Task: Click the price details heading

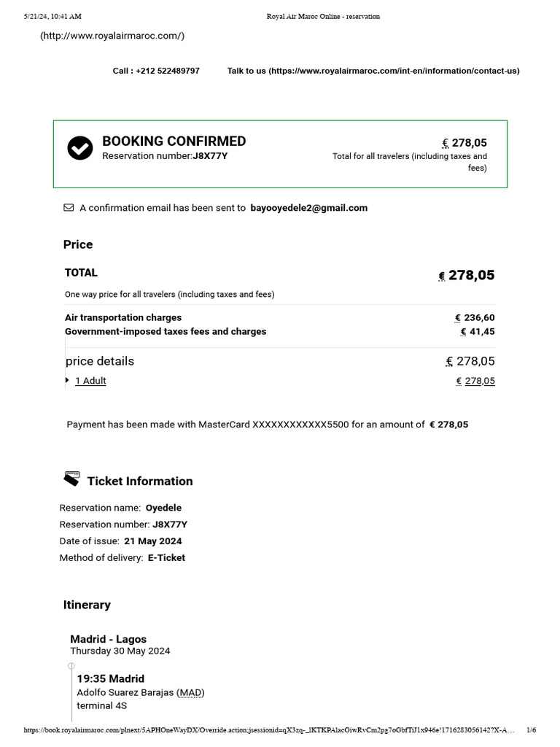Action: (100, 361)
